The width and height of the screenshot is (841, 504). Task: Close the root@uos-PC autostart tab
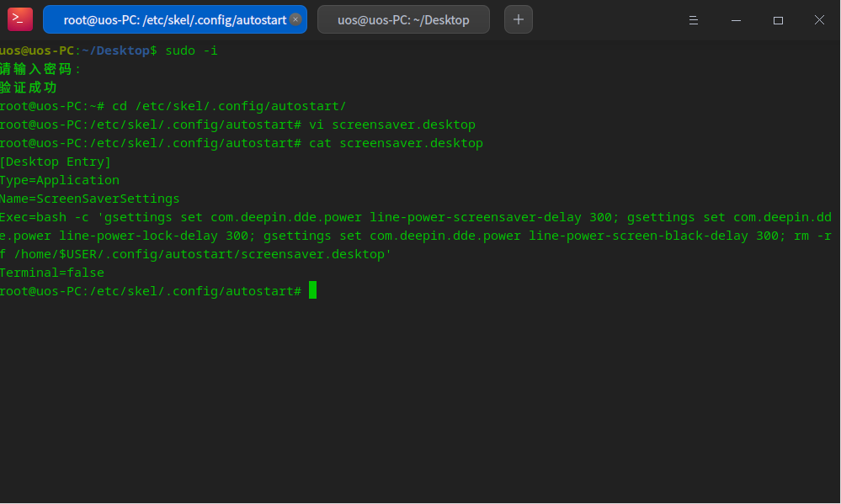pyautogui.click(x=295, y=19)
